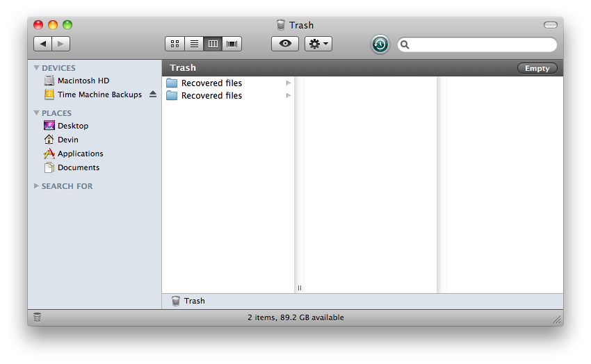This screenshot has height=364, width=591.
Task: Hide the toolbar with the pill button
Action: 550,25
